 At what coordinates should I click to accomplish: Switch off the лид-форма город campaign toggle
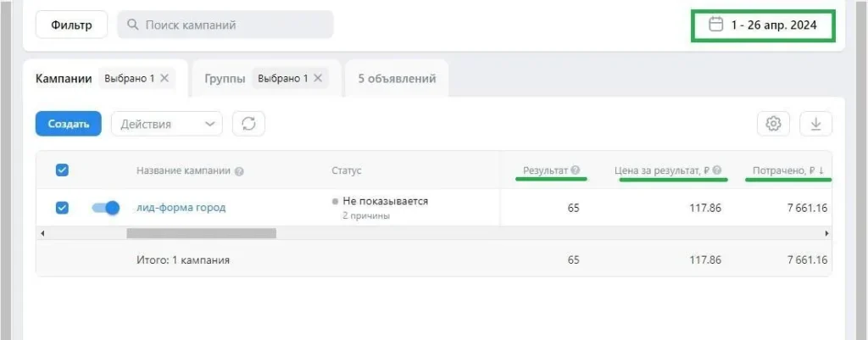point(106,207)
